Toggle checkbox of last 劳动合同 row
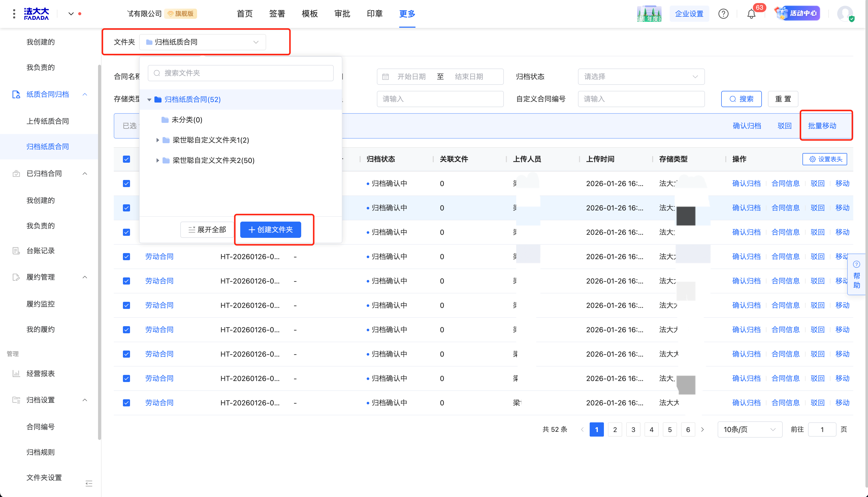This screenshot has width=868, height=497. click(x=126, y=403)
